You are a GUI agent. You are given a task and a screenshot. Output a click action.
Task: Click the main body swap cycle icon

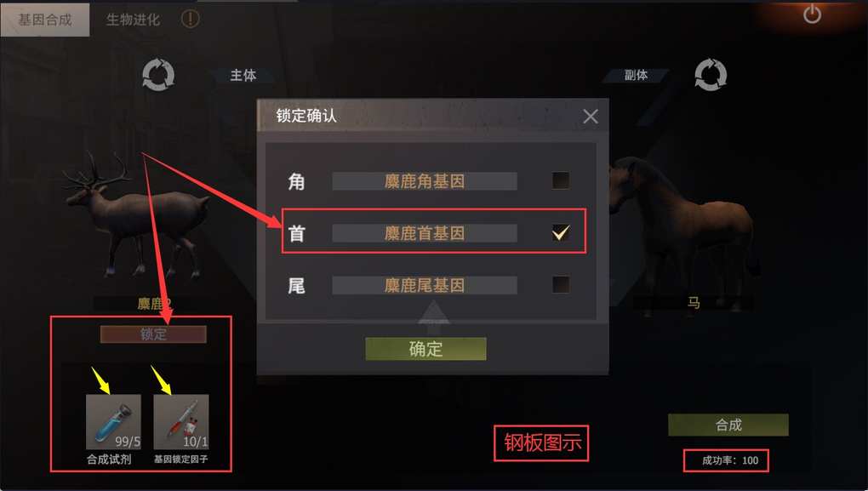point(158,75)
